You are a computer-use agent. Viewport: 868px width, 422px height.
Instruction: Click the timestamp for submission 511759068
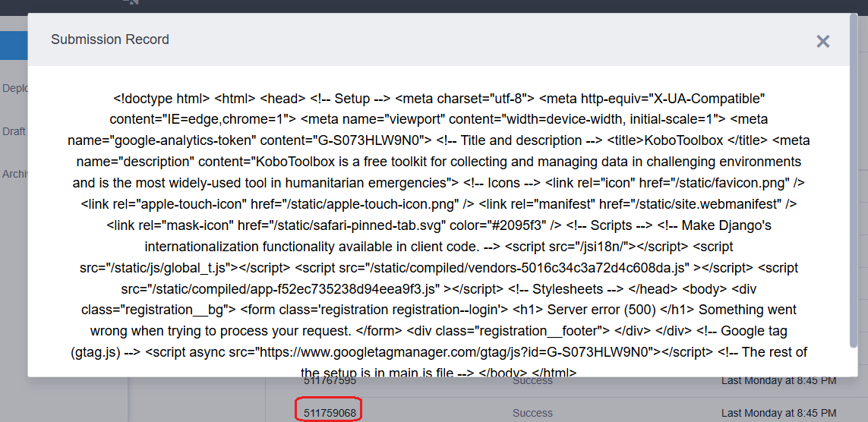778,413
